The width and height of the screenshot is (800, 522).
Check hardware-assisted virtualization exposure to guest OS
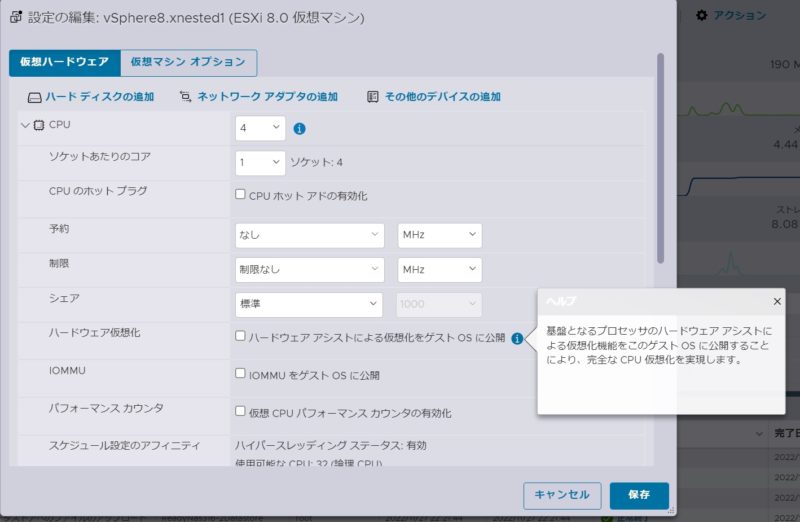point(240,336)
